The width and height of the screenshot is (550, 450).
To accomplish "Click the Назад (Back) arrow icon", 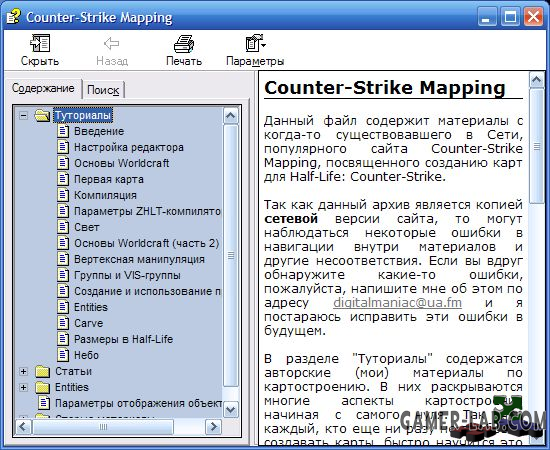I will pyautogui.click(x=112, y=43).
